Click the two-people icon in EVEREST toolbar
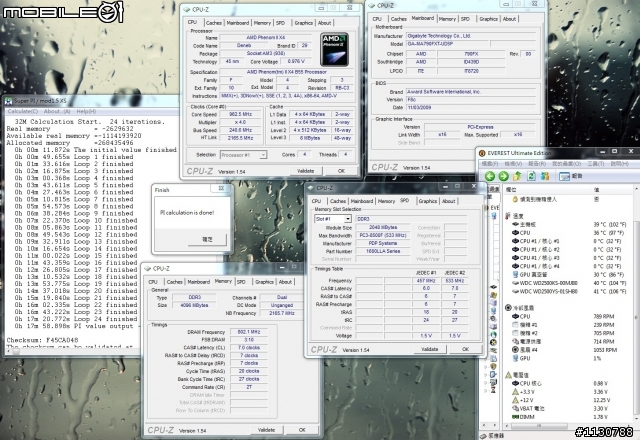This screenshot has width=640, height=440. (x=545, y=176)
